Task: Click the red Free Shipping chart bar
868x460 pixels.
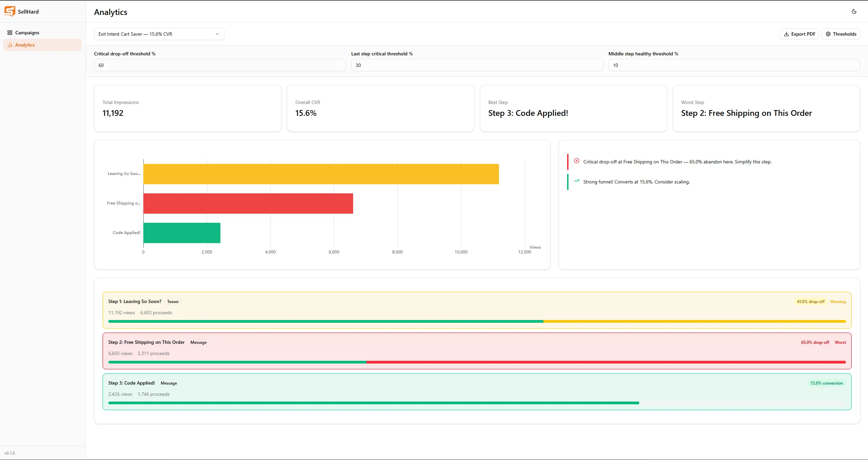Action: pyautogui.click(x=248, y=204)
